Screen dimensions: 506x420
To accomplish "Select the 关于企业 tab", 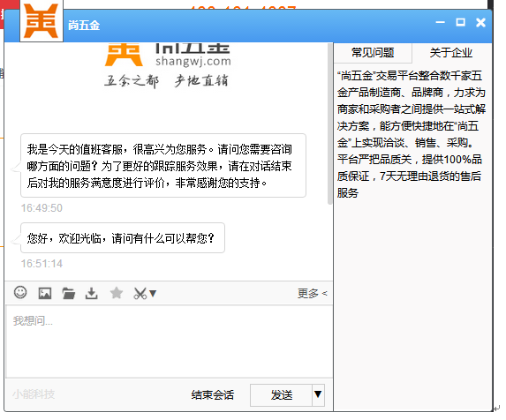I will coord(451,53).
